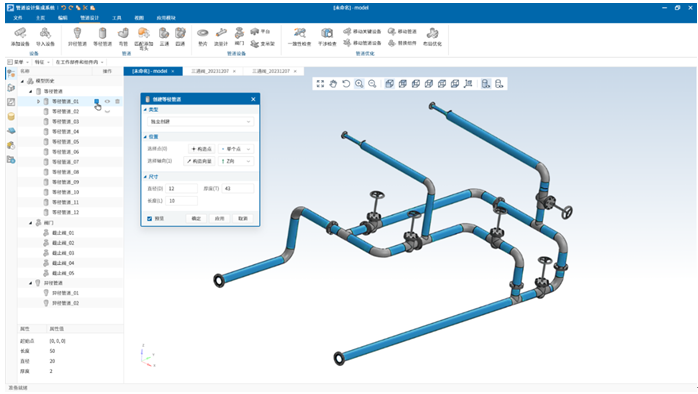Viewport: 698px width, 394px height.
Task: Click the rotate view icon
Action: tap(346, 84)
